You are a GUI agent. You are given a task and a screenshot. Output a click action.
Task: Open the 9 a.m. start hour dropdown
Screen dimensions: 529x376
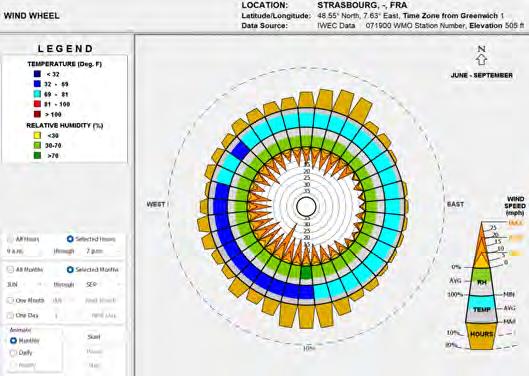pyautogui.click(x=24, y=251)
